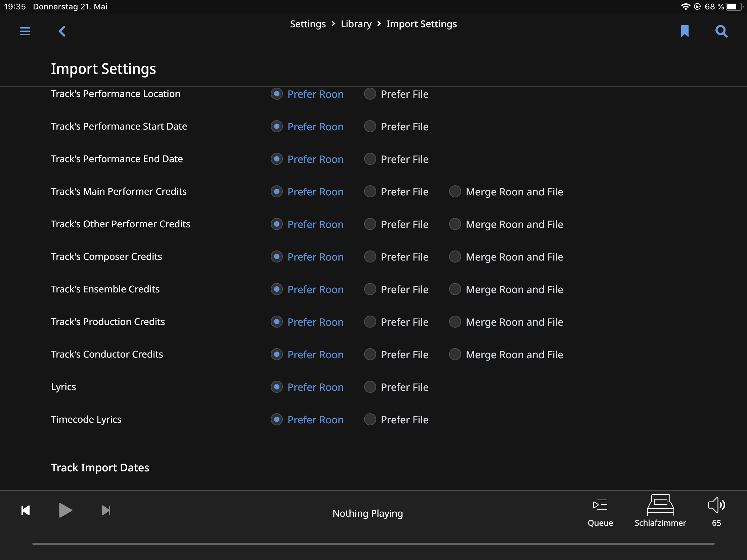Select Prefer Roon for Track's Main Performer Credits
Image resolution: width=747 pixels, height=560 pixels.
(307, 192)
